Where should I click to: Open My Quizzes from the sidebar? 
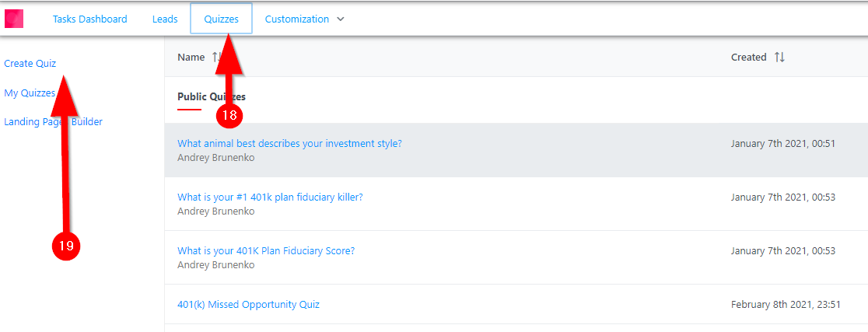29,93
